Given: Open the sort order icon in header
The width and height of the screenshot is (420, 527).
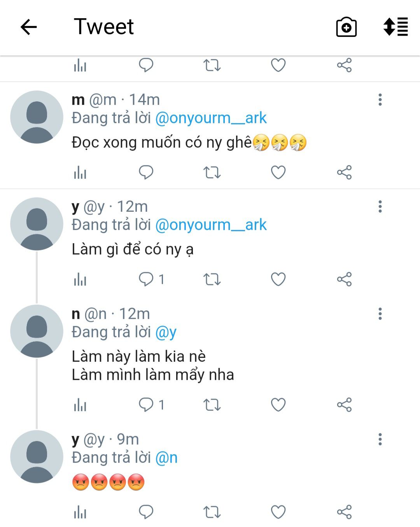Looking at the screenshot, I should point(395,27).
